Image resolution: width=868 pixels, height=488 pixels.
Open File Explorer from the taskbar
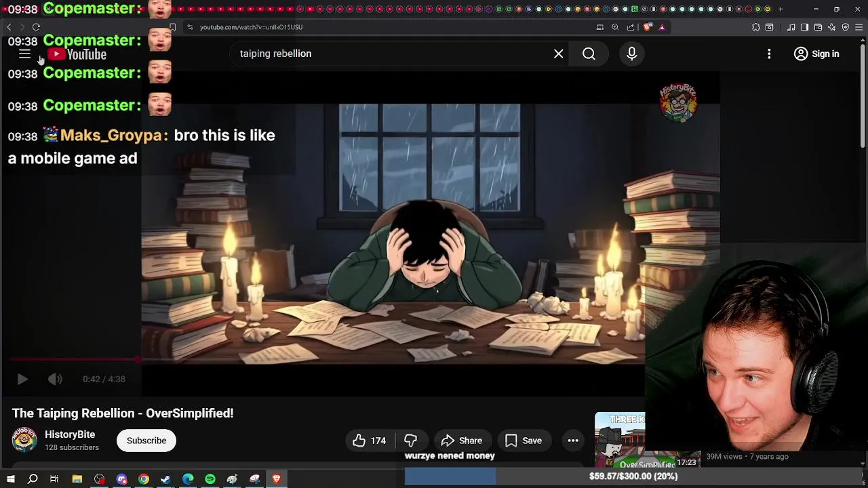click(x=77, y=479)
